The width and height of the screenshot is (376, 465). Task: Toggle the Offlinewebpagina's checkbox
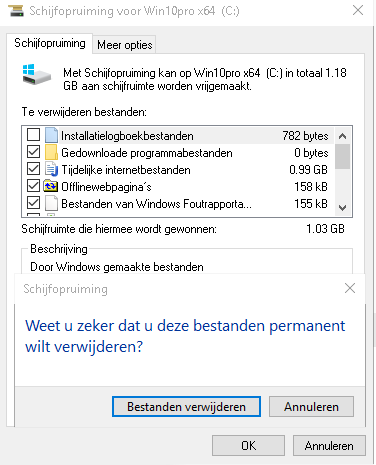click(33, 186)
